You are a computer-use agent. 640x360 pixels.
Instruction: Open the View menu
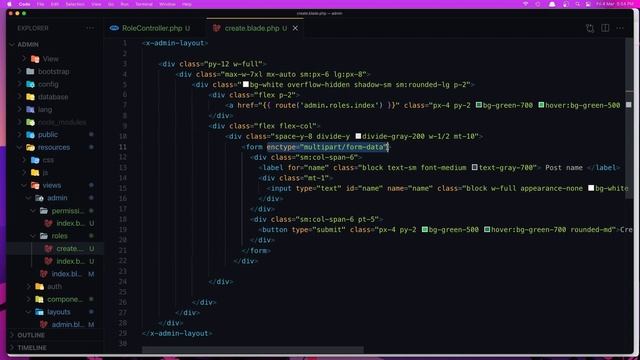(x=96, y=4)
